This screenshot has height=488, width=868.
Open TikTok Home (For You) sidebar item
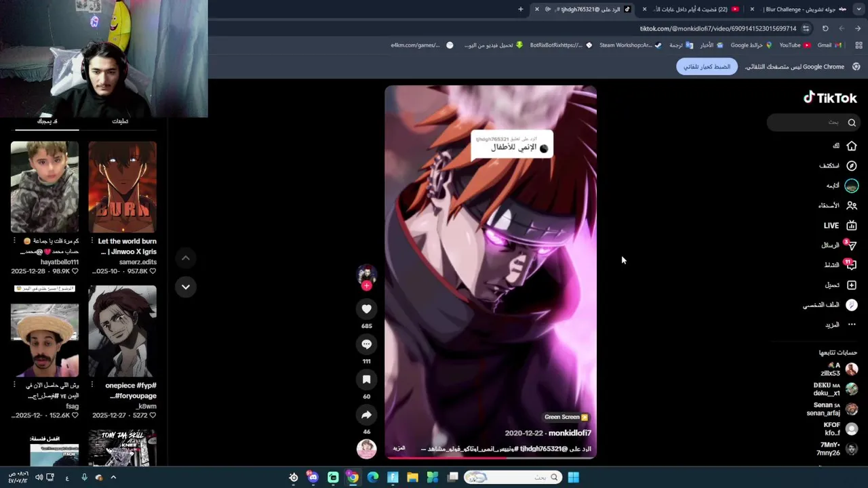pos(844,146)
